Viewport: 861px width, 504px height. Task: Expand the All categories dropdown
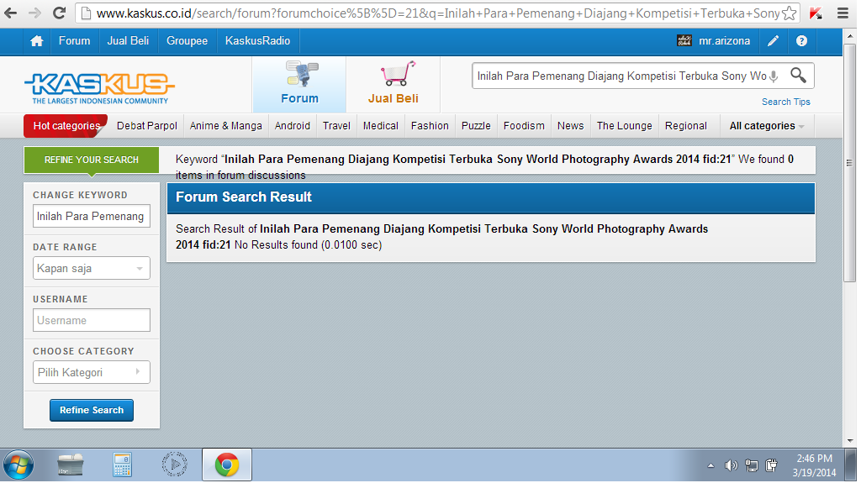coord(767,126)
